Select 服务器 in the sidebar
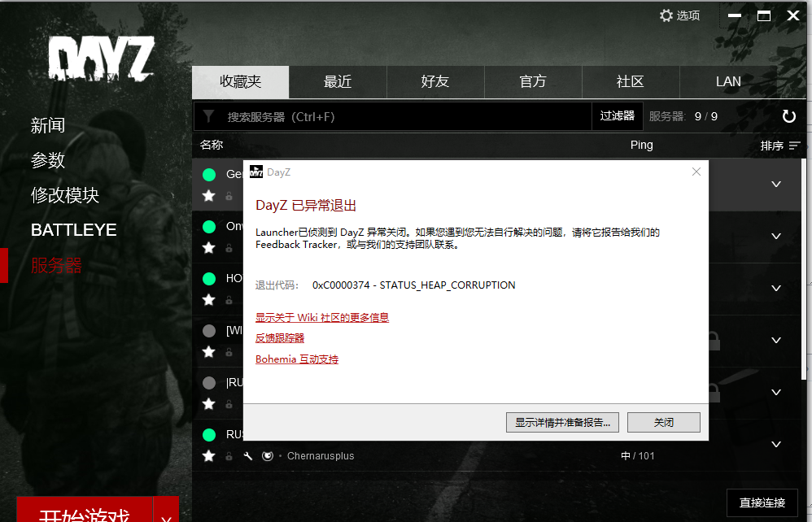The image size is (812, 522). click(56, 265)
